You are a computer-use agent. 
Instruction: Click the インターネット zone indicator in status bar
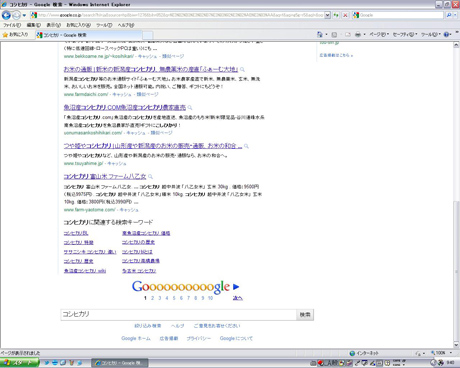pos(364,353)
